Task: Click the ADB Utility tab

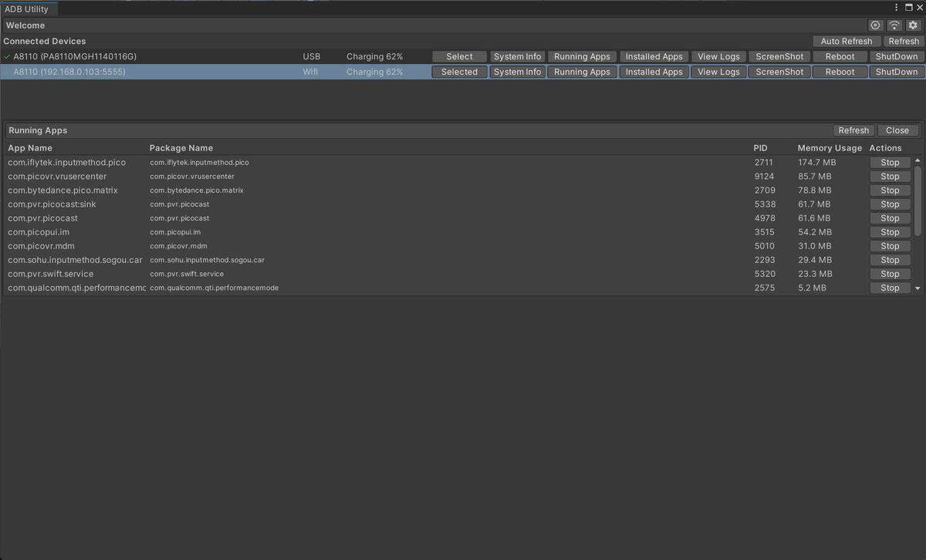Action: [x=28, y=9]
